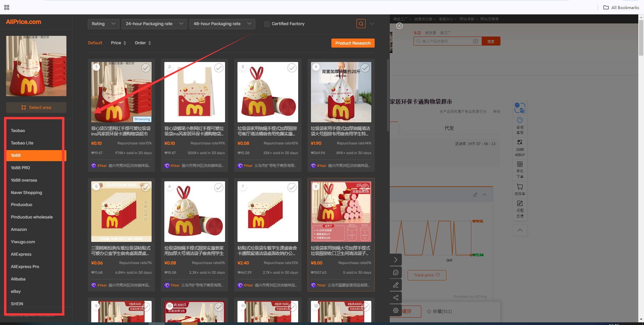This screenshot has height=325, width=644.
Task: Click the 手机下单 QR code icon
Action: click(520, 170)
